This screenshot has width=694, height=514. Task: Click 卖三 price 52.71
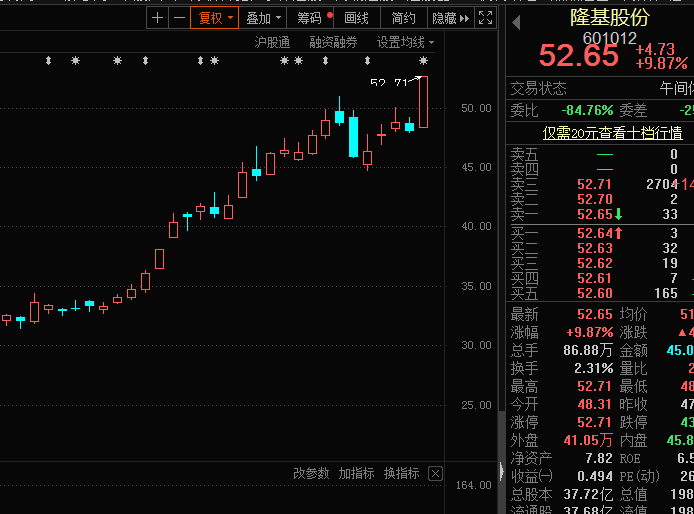click(594, 184)
